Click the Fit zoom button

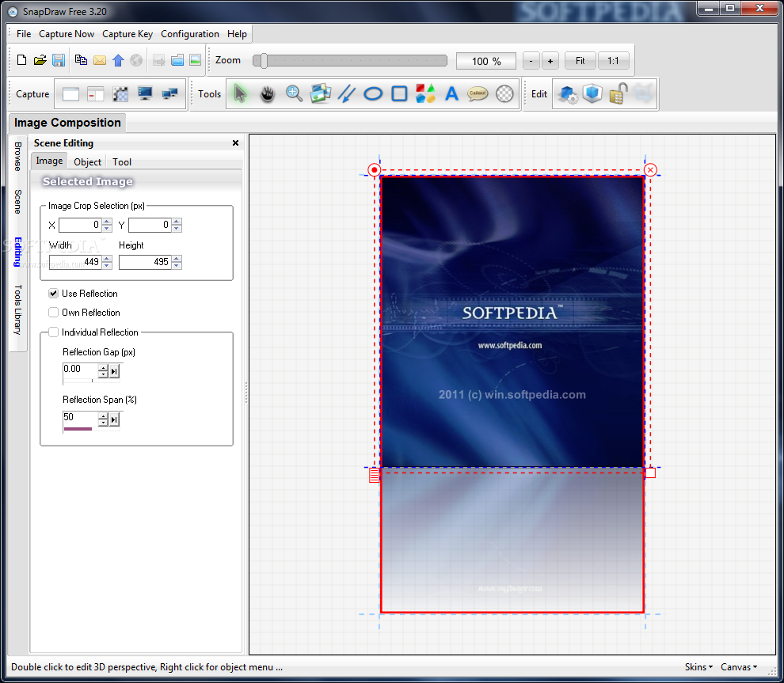click(580, 61)
